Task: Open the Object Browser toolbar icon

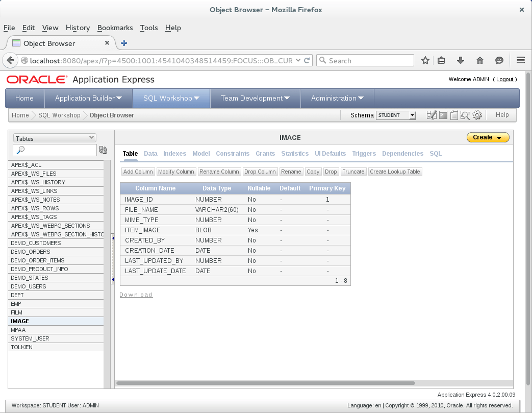Action: click(x=432, y=115)
